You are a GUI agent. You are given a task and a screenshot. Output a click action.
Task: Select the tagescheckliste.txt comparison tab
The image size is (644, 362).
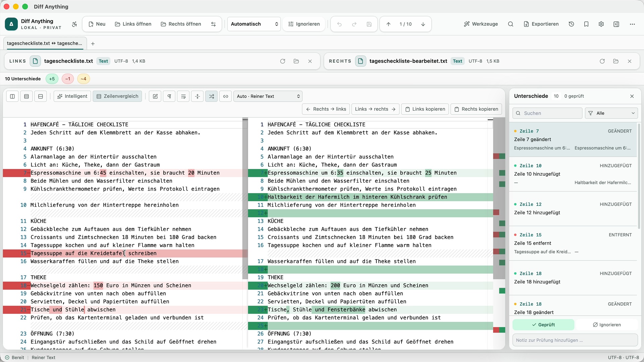pyautogui.click(x=45, y=43)
